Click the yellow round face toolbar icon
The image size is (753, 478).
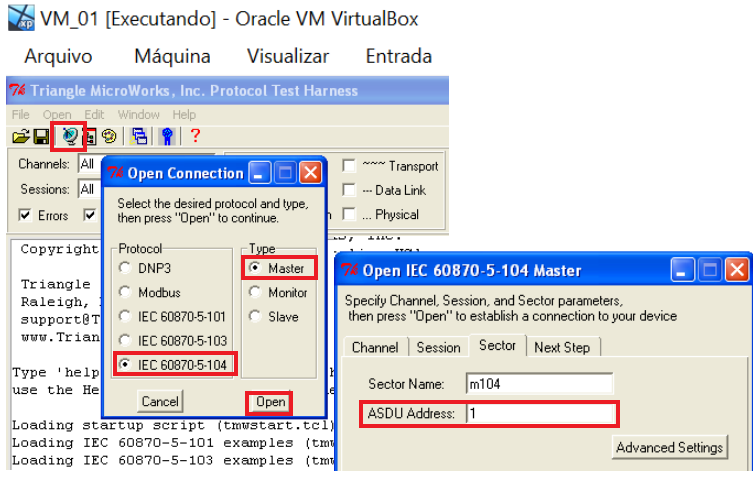109,136
